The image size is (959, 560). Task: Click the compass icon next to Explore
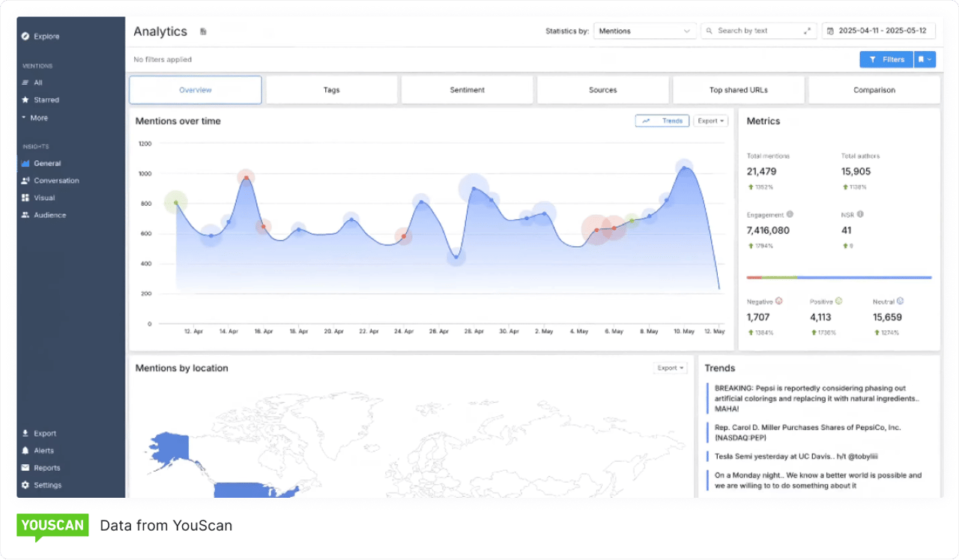pyautogui.click(x=25, y=36)
